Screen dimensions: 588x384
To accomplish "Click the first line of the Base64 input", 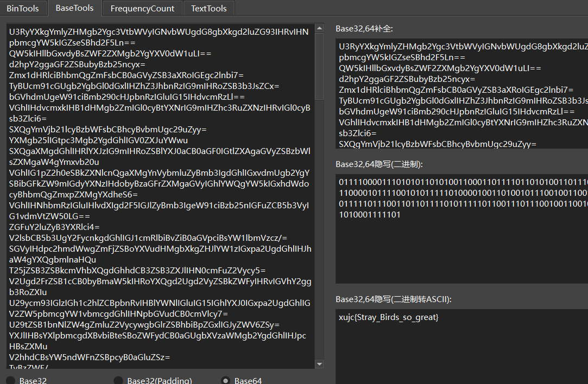I will pyautogui.click(x=159, y=31).
